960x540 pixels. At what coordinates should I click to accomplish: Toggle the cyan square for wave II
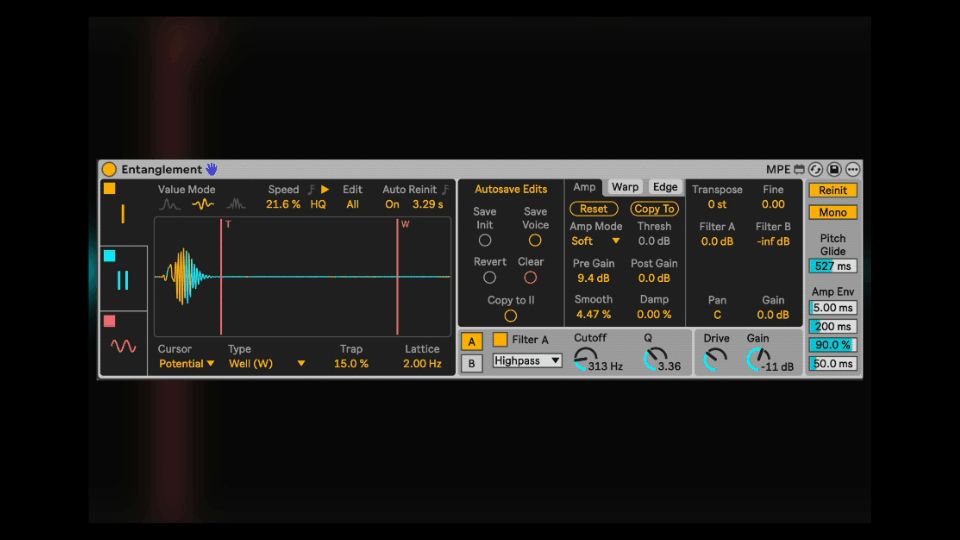(110, 256)
